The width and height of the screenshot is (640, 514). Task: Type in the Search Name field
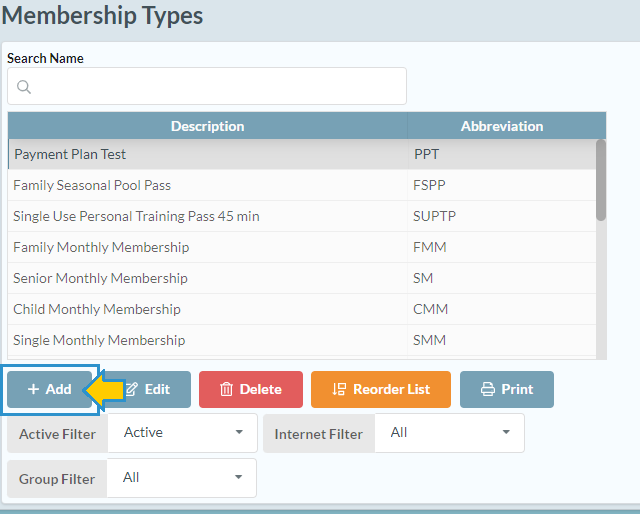coord(215,87)
